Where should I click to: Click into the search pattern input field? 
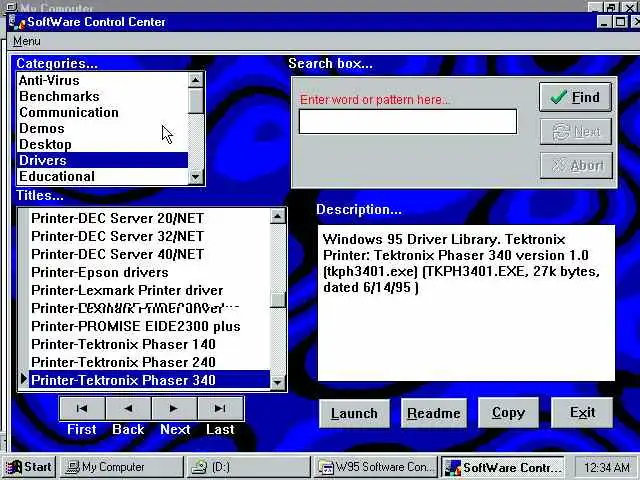click(x=408, y=121)
